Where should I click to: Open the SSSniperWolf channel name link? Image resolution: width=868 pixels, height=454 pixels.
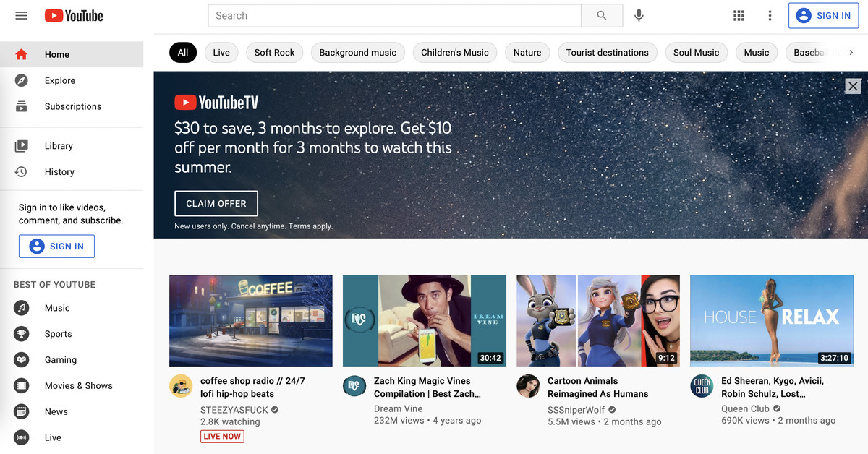click(x=576, y=410)
